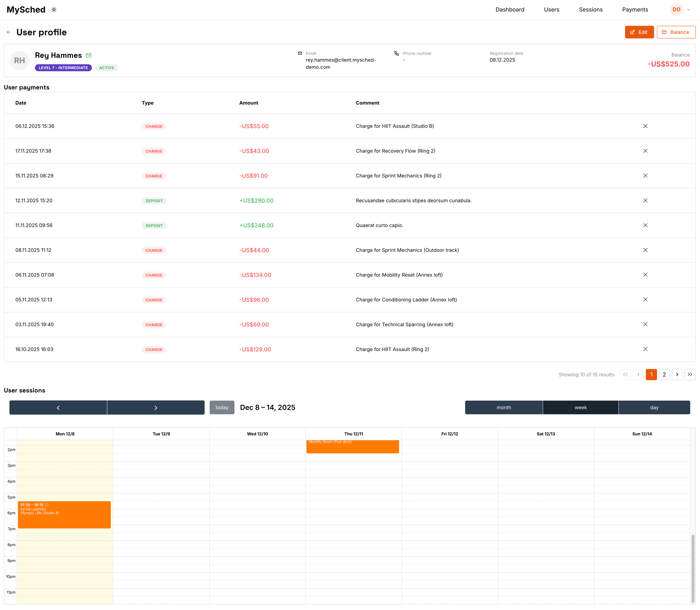
Task: Toggle the light/dark theme sun icon
Action: coord(53,9)
